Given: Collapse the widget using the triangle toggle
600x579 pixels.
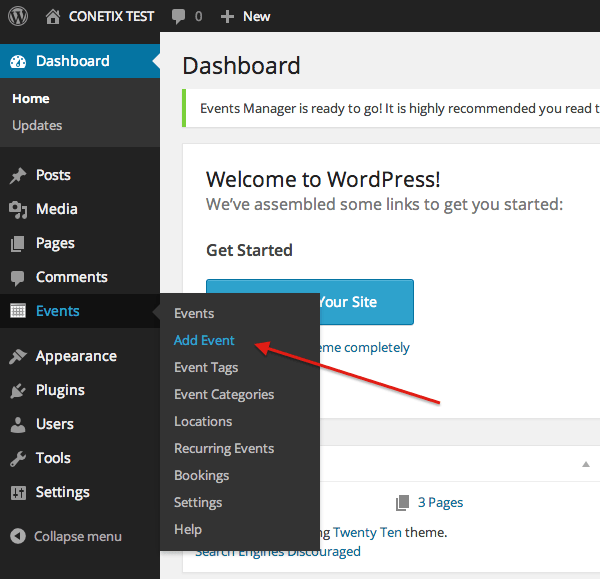Looking at the screenshot, I should [585, 464].
